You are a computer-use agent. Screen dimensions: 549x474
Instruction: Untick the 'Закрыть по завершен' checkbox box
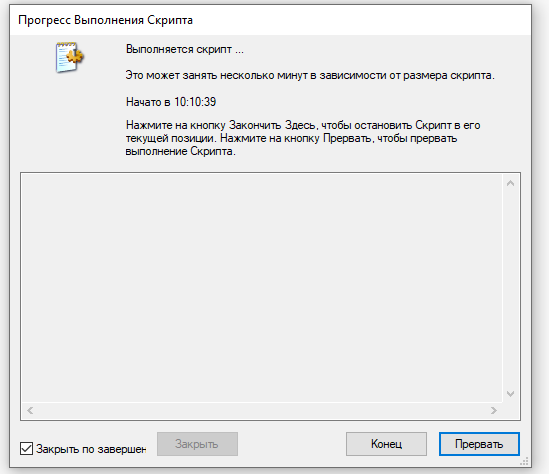point(26,448)
